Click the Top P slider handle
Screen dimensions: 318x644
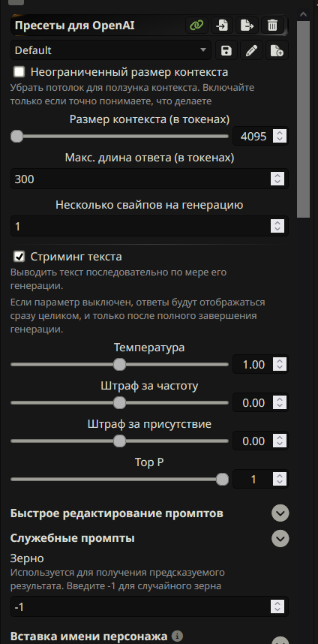tap(222, 480)
